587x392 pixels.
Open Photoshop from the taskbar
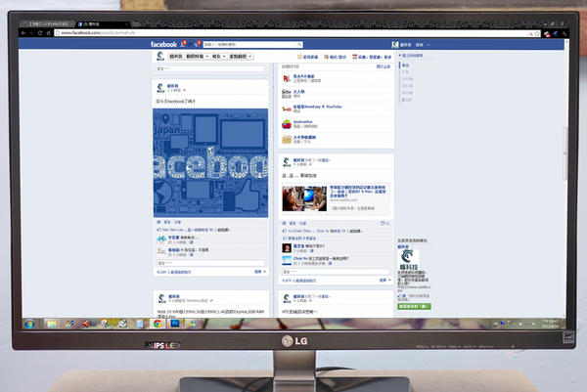point(175,324)
